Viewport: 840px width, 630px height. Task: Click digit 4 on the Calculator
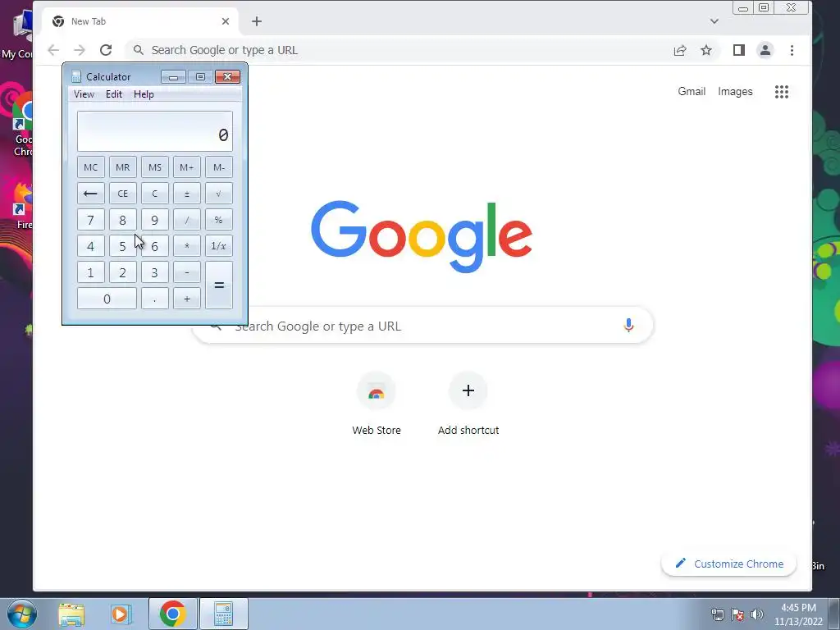[x=90, y=246]
